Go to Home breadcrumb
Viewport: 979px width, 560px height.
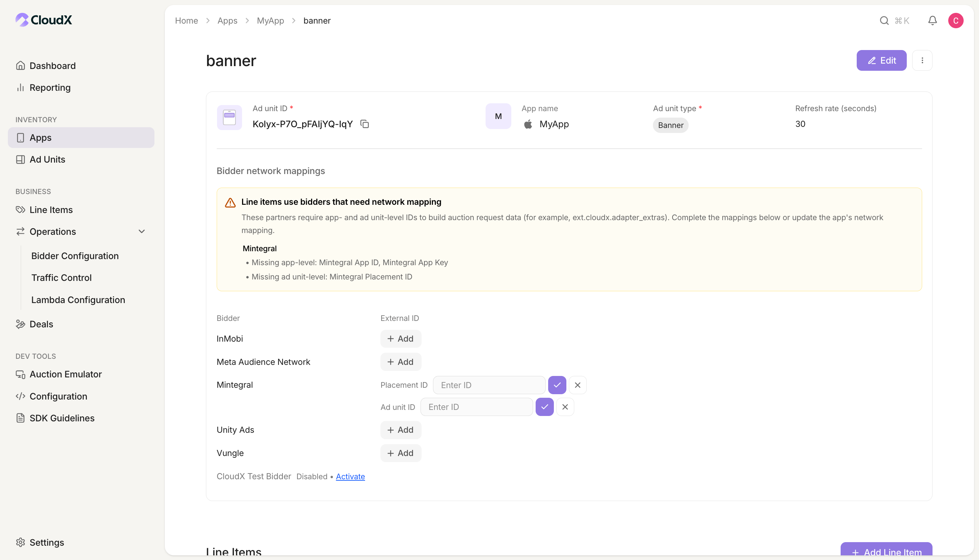coord(187,21)
